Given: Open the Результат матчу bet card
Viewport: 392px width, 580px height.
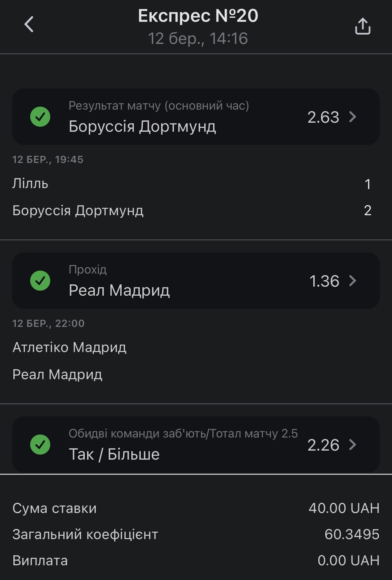Looking at the screenshot, I should click(196, 117).
